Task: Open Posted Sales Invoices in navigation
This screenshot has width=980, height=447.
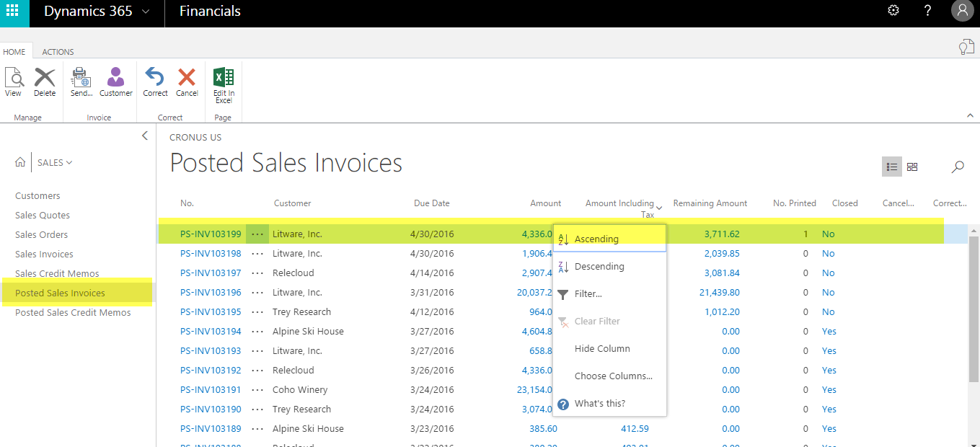Action: pos(60,293)
